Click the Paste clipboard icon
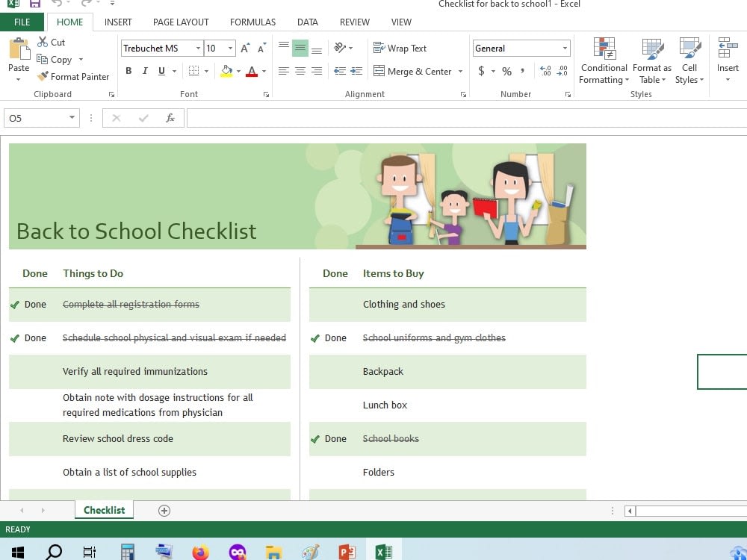This screenshot has height=560, width=747. click(19, 49)
